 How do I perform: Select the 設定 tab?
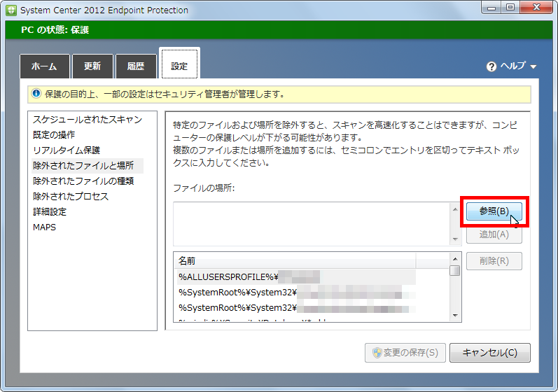point(179,63)
